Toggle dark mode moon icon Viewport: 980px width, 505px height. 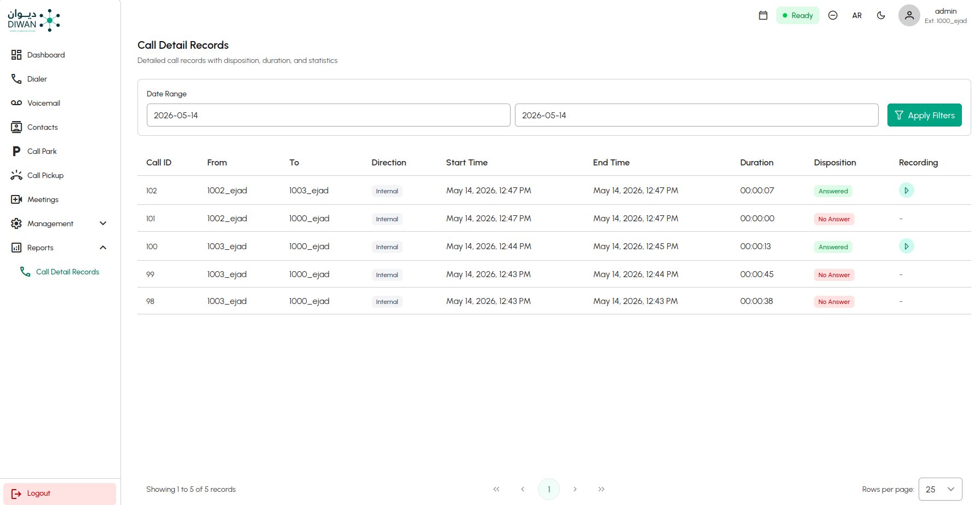[x=881, y=15]
